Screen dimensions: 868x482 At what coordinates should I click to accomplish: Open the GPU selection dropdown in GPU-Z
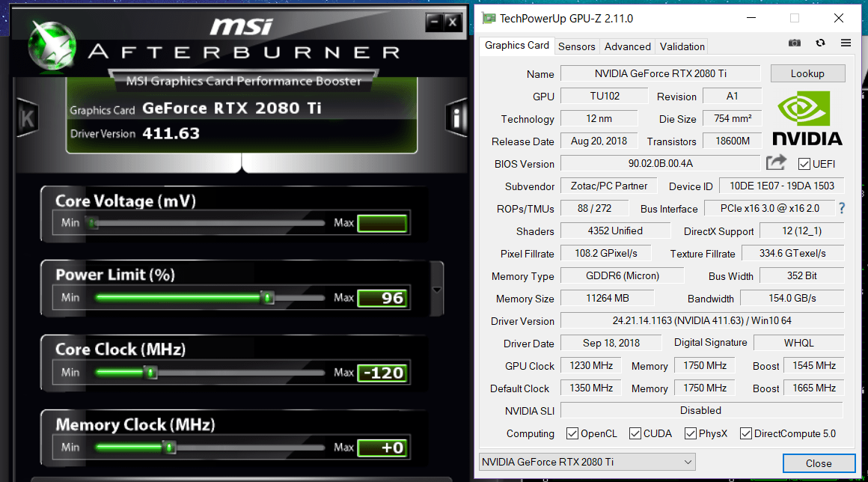click(x=587, y=462)
